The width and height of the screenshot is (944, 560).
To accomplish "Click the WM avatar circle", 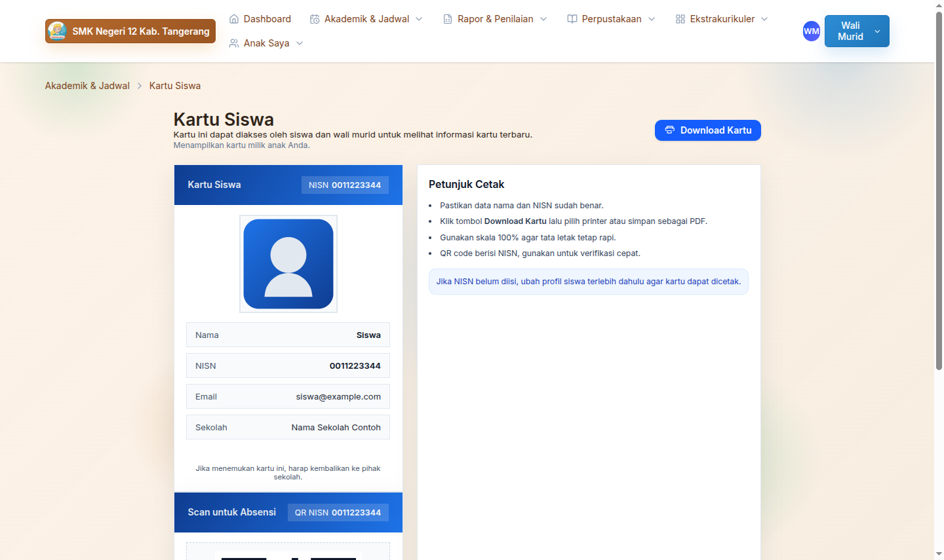I will 812,31.
